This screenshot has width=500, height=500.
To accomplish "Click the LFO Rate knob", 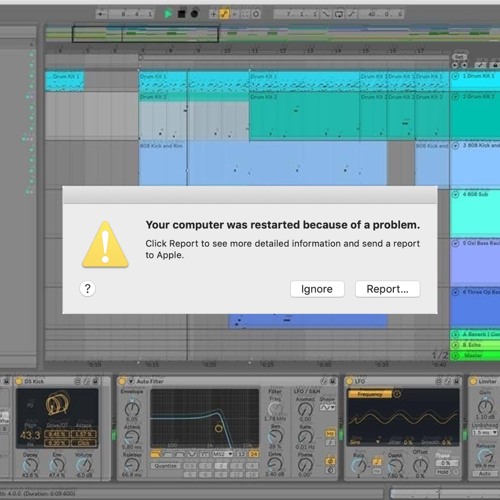I will pyautogui.click(x=359, y=465).
